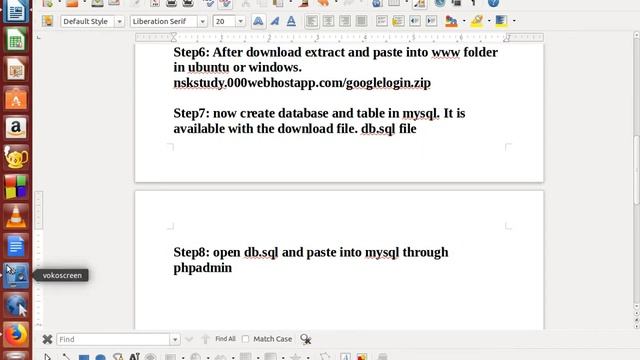Screen dimensions: 640x360
Task: Justify the paragraph
Action: tap(361, 21)
